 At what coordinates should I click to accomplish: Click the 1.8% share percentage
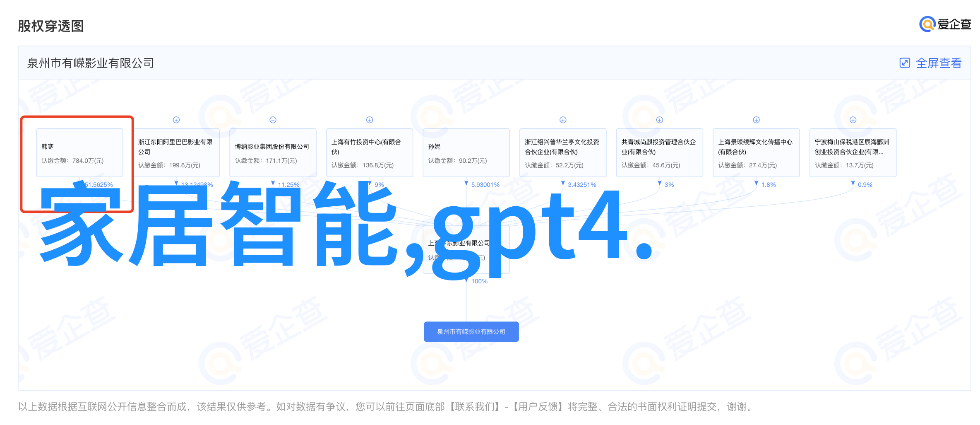click(x=769, y=185)
